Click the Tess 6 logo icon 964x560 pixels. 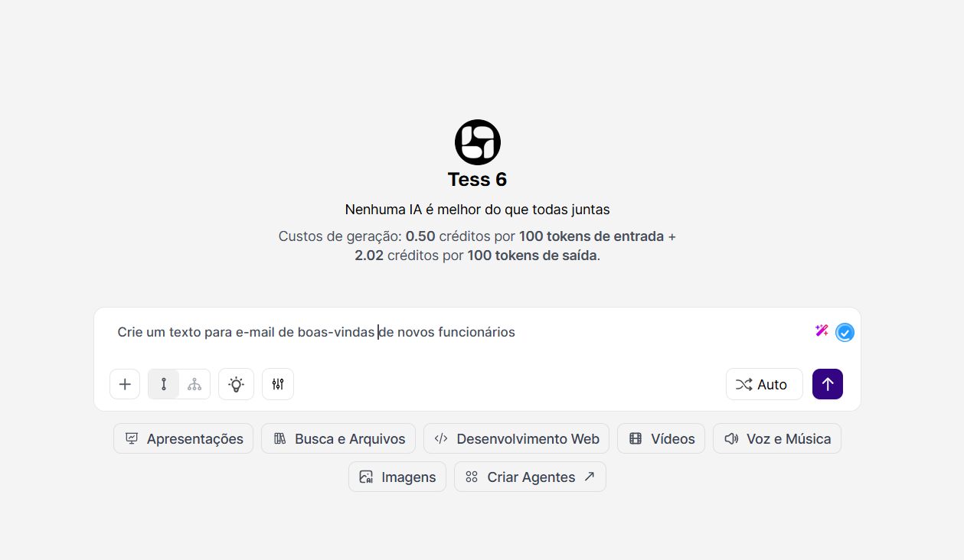(477, 142)
